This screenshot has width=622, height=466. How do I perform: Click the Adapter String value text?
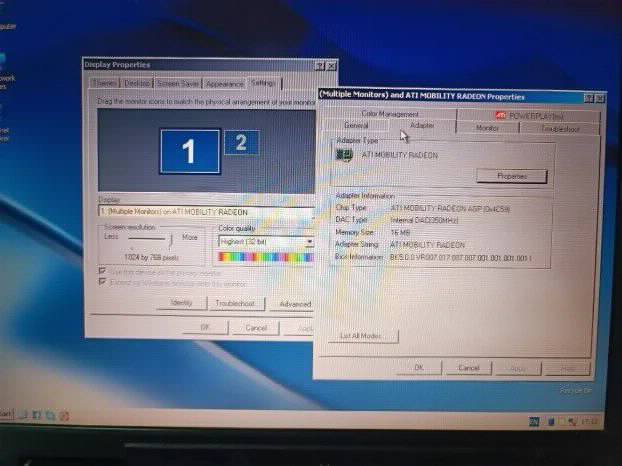427,245
